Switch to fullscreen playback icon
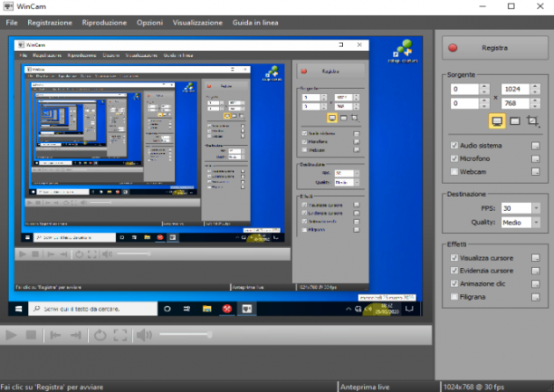Image resolution: width=554 pixels, height=392 pixels. pyautogui.click(x=120, y=335)
